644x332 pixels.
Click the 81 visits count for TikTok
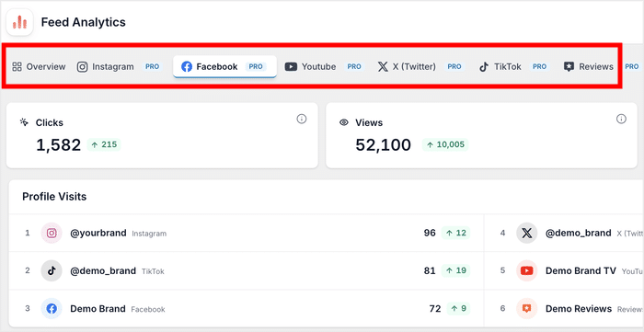point(430,271)
